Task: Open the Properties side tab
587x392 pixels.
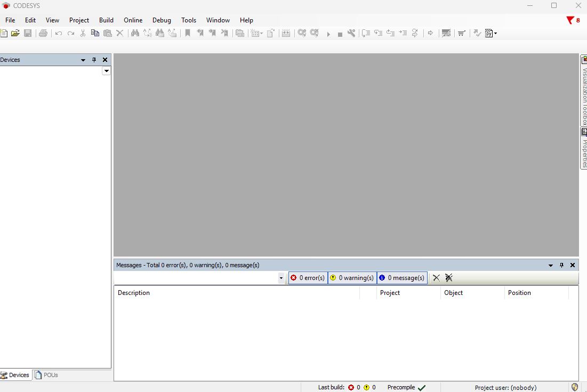Action: (584, 148)
